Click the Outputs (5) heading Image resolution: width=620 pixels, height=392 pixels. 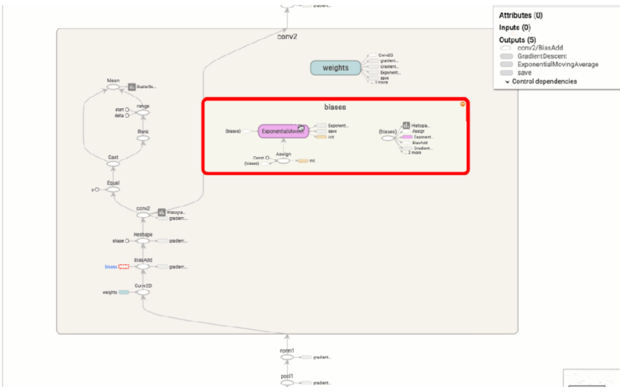point(517,40)
